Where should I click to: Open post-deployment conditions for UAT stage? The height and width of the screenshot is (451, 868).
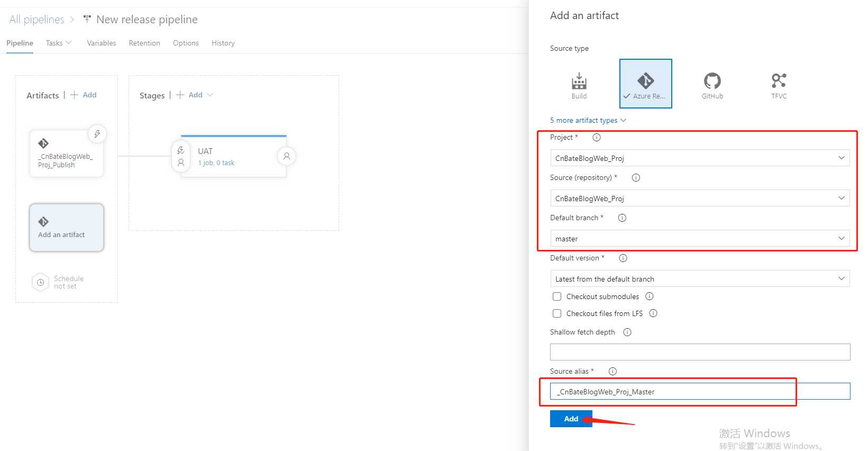[x=286, y=156]
